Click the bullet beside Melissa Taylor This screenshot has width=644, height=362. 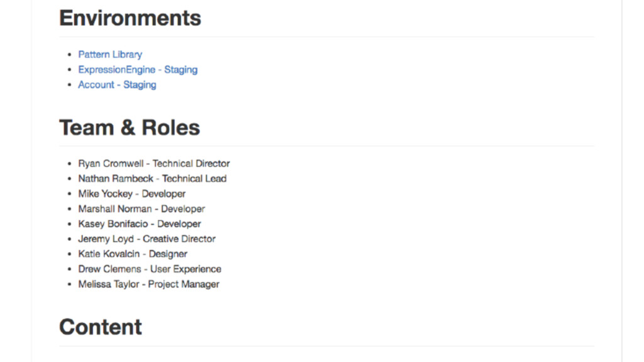click(x=70, y=285)
